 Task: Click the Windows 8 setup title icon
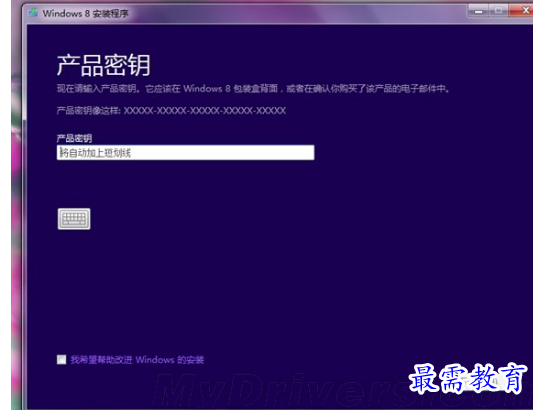click(33, 13)
